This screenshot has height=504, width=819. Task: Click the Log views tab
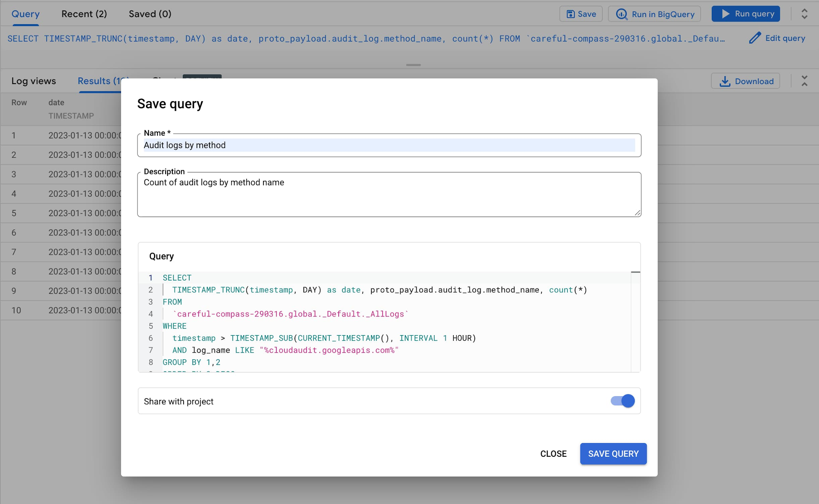tap(34, 81)
